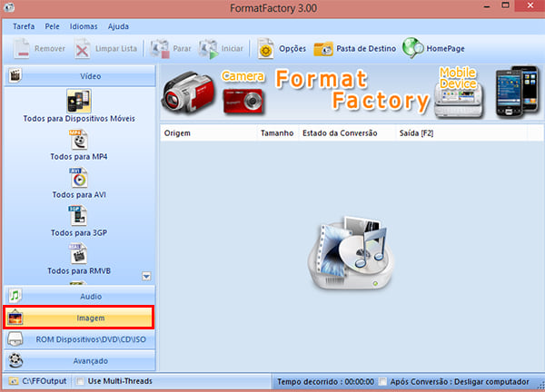
Task: Click the Tempo decorrido status text
Action: [x=325, y=382]
